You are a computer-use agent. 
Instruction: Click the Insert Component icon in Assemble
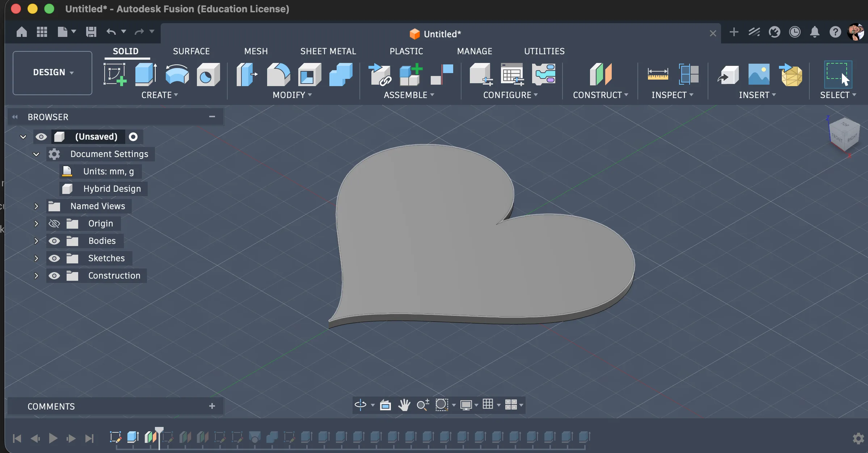pos(380,74)
